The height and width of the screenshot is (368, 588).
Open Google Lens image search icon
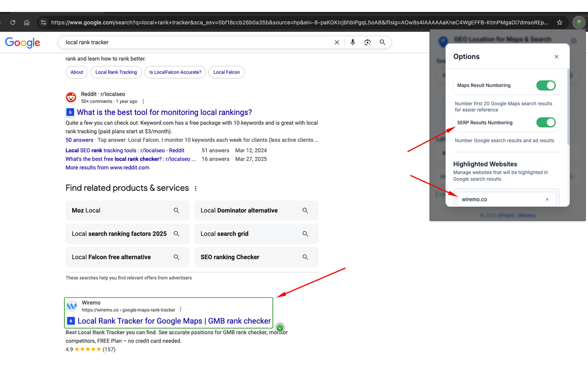(367, 42)
